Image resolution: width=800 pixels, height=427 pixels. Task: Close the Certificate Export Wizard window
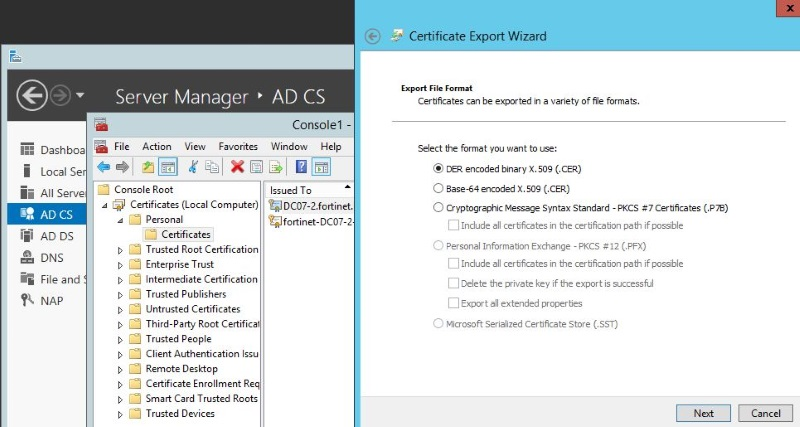pyautogui.click(x=789, y=8)
